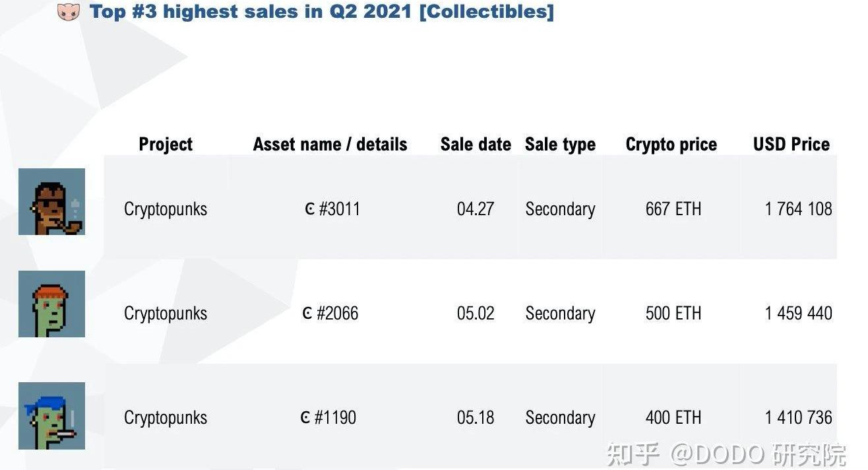868x470 pixels.
Task: Click the 1 459 440 USD price value
Action: click(798, 313)
